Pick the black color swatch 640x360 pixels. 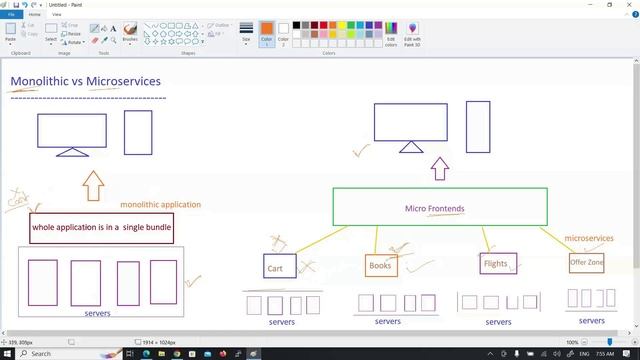click(297, 25)
